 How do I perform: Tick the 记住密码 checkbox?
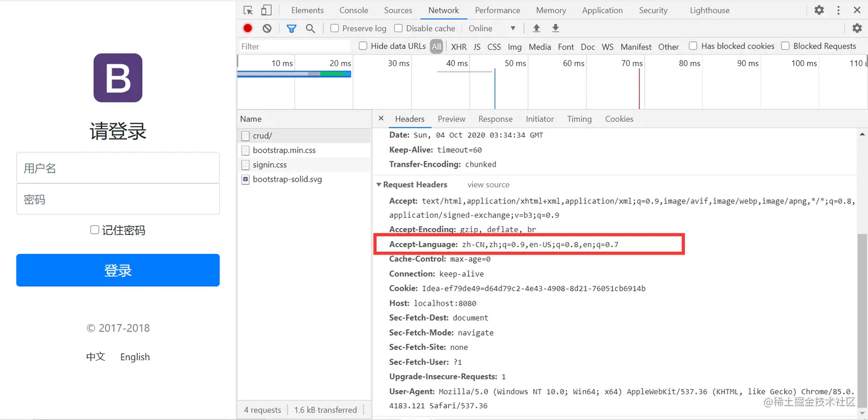(x=95, y=230)
